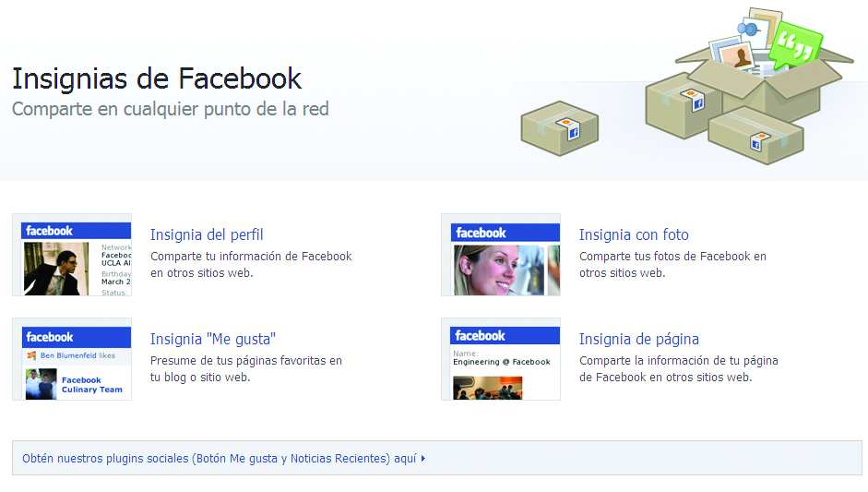Viewport: 868px width, 492px height.
Task: Click the flat box at lower right of pile
Action: (x=756, y=137)
